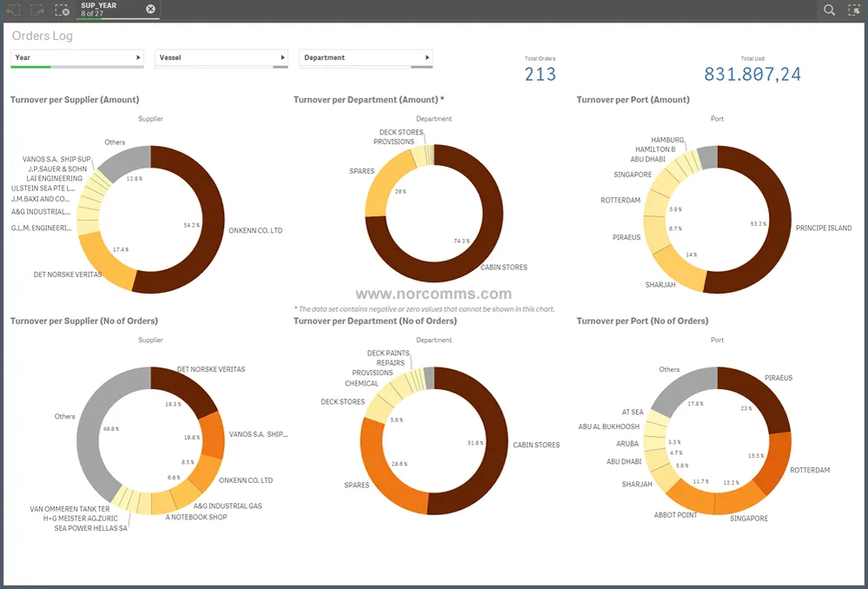Click the Orders Log sheet title

coord(42,36)
